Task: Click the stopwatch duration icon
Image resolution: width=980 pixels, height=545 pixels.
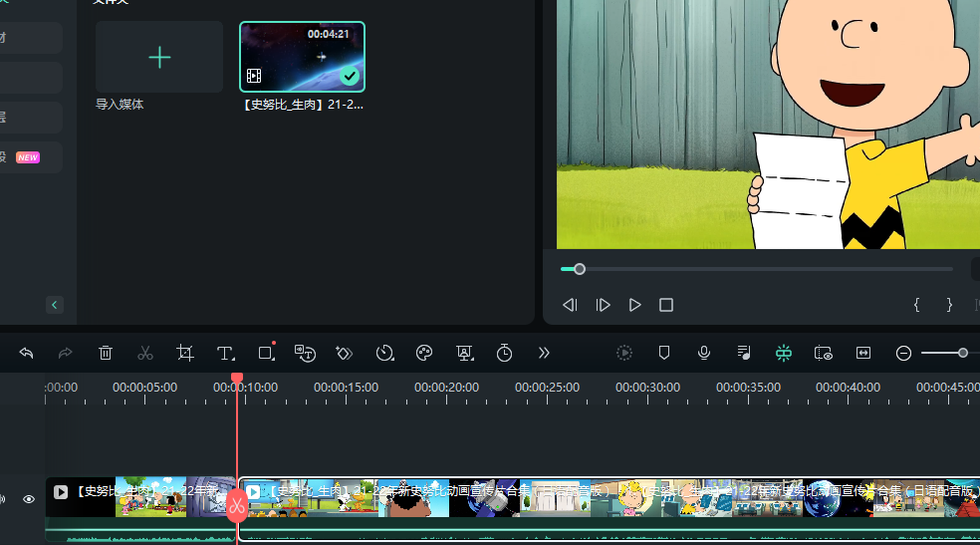Action: tap(504, 353)
